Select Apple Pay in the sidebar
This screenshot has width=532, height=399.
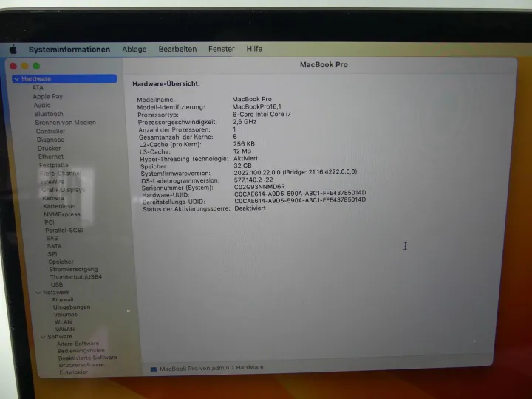click(x=48, y=96)
